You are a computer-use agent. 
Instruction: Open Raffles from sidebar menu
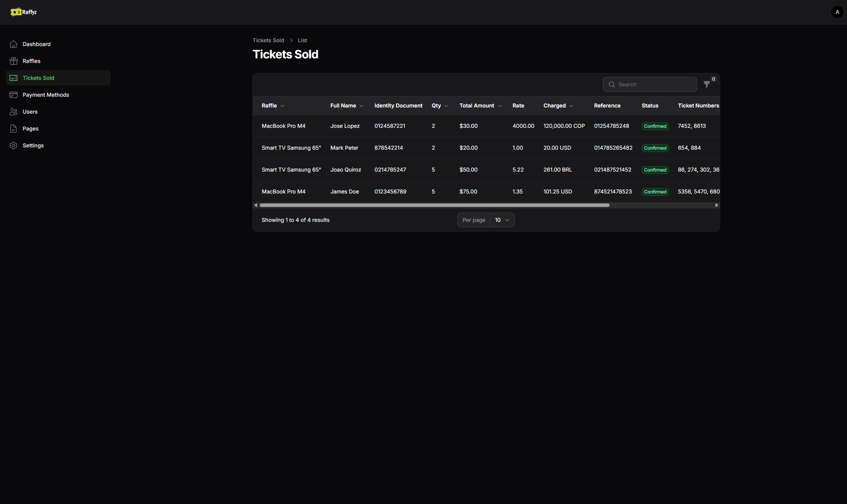pos(31,61)
